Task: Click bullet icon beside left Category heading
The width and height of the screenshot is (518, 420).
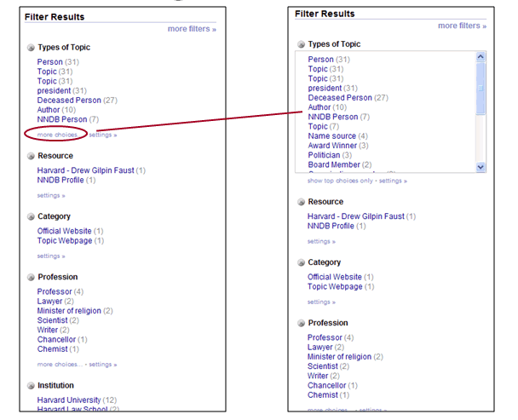Action: point(31,216)
